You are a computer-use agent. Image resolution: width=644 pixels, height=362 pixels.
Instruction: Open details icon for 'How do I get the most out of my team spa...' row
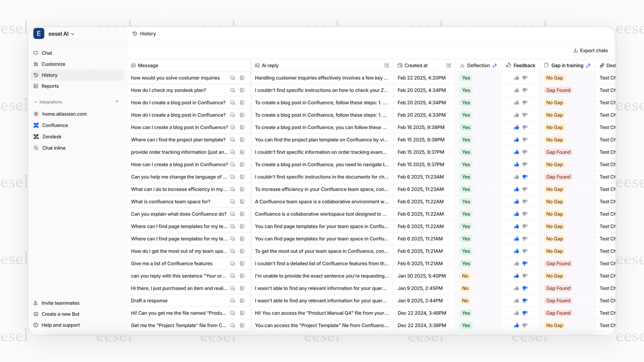pos(242,251)
